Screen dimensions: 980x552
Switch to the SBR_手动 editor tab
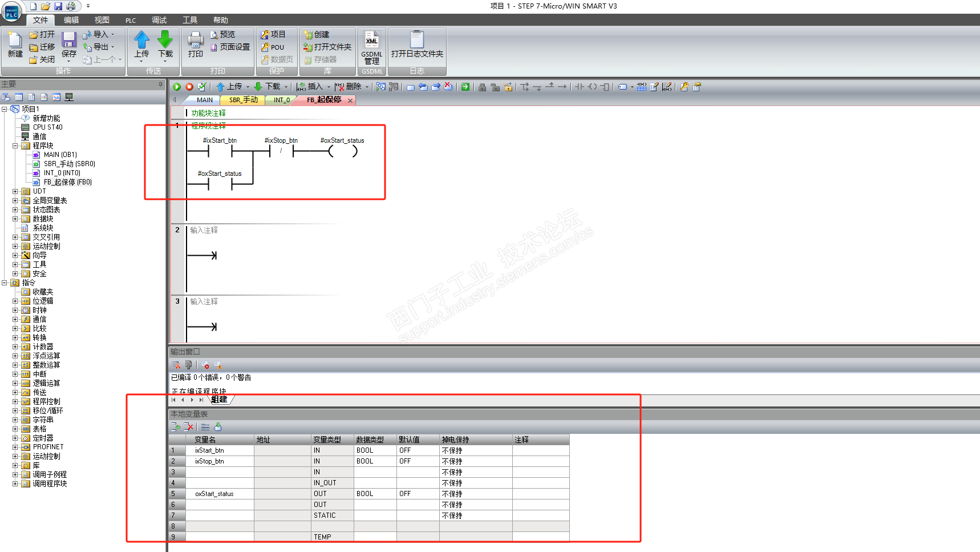pos(243,100)
